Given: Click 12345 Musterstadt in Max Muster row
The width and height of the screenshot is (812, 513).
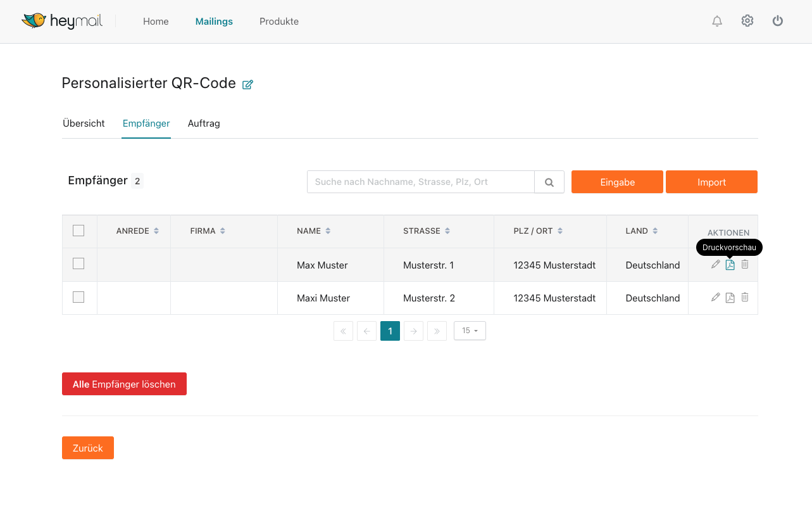Looking at the screenshot, I should coord(554,265).
